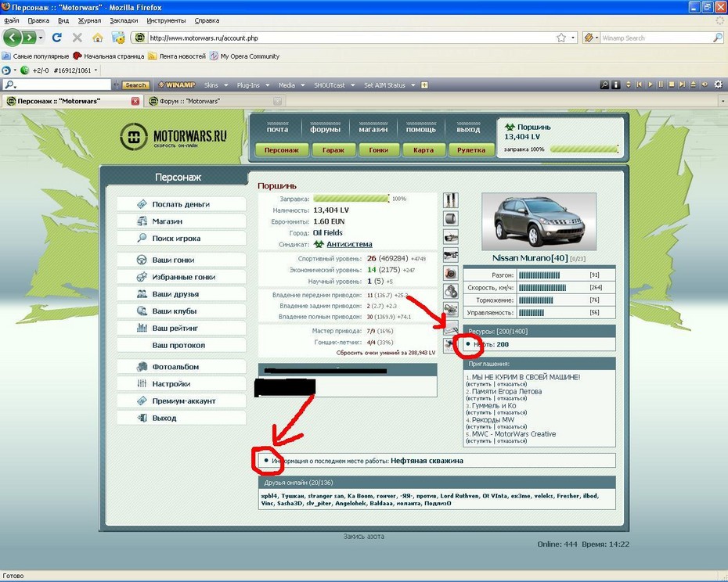Close the Персонаж Motorwars tab

click(135, 101)
